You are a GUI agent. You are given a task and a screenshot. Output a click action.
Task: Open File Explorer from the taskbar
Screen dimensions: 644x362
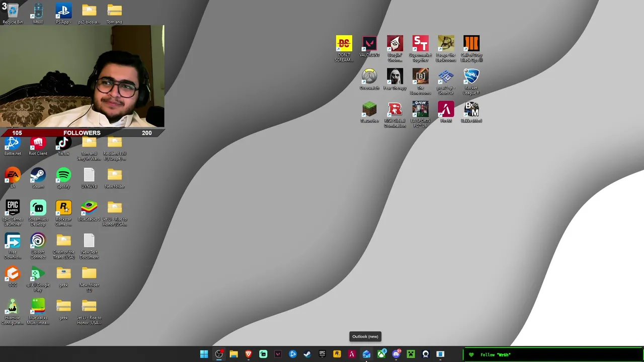233,354
